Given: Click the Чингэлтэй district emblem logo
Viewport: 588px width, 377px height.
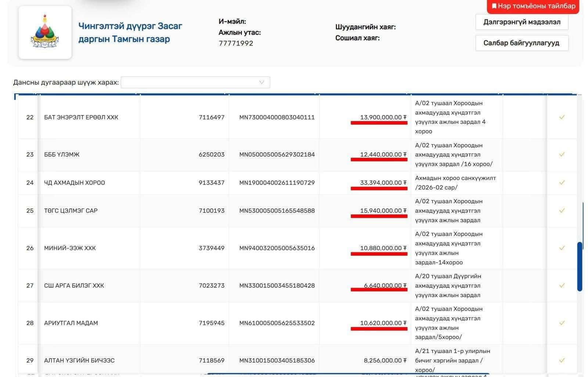Looking at the screenshot, I should pyautogui.click(x=45, y=32).
